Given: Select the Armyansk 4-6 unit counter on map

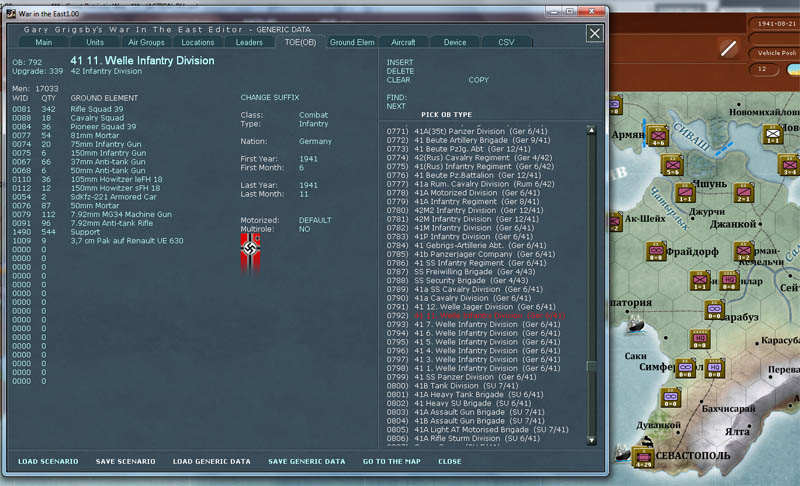Looking at the screenshot, I should pyautogui.click(x=658, y=136).
